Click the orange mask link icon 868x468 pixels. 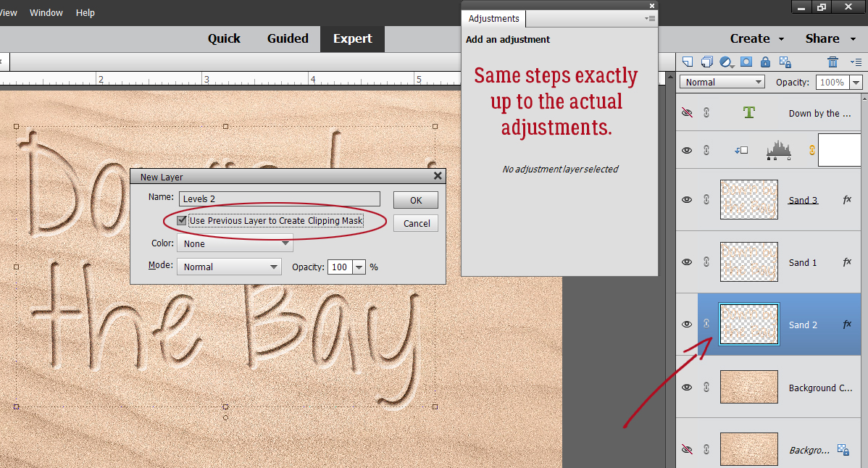(x=812, y=151)
